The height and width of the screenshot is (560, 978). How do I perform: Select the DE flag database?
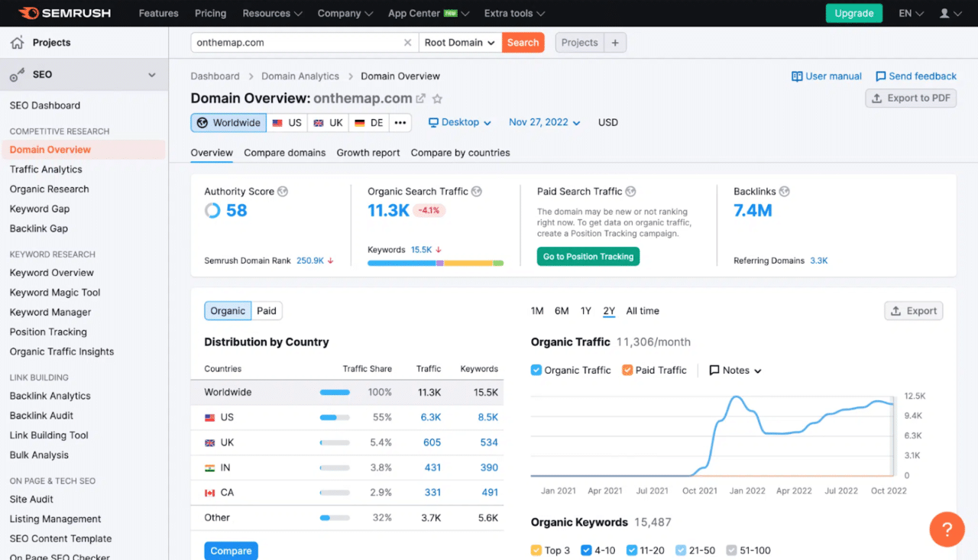[369, 123]
